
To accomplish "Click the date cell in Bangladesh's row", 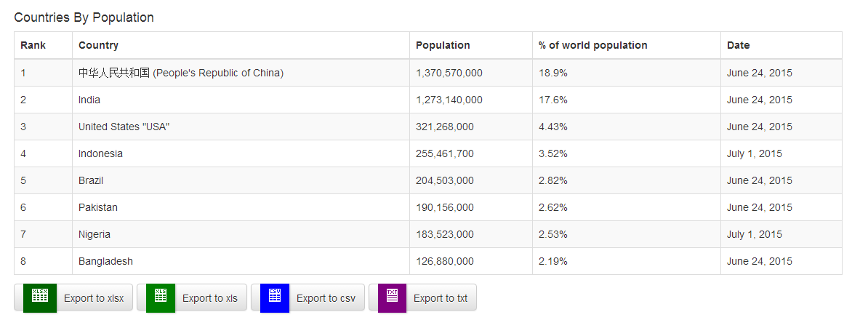I will 781,261.
